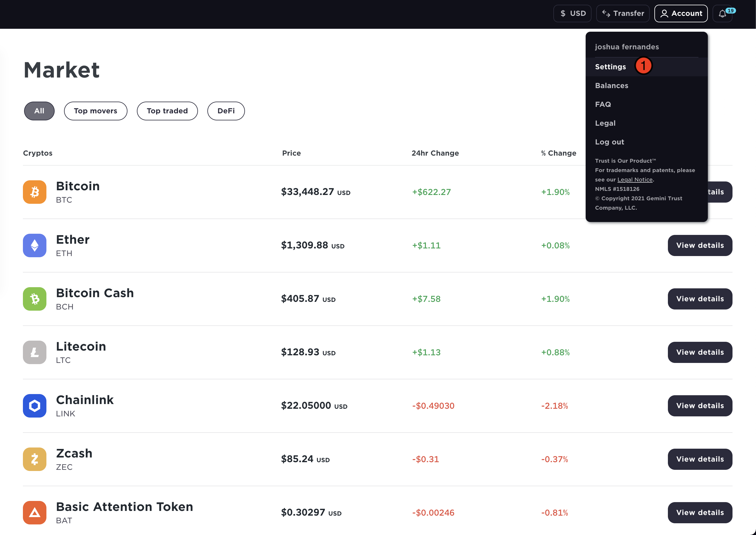
Task: Click the Price column header
Action: 291,153
